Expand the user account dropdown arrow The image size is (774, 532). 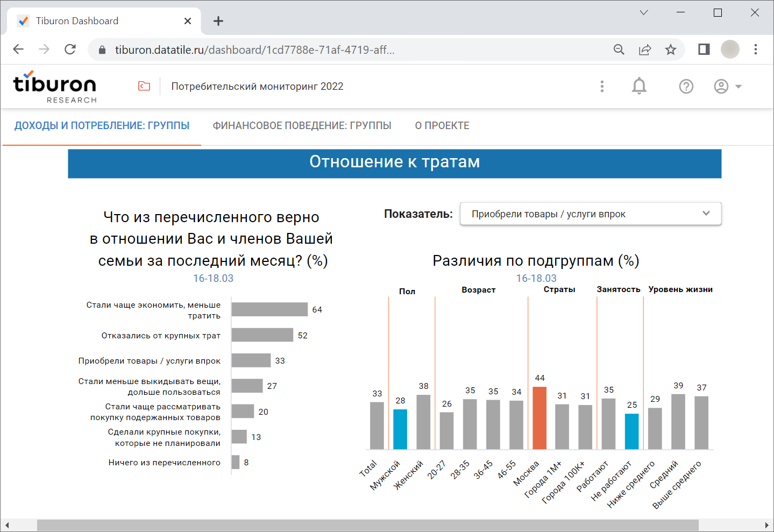(739, 86)
